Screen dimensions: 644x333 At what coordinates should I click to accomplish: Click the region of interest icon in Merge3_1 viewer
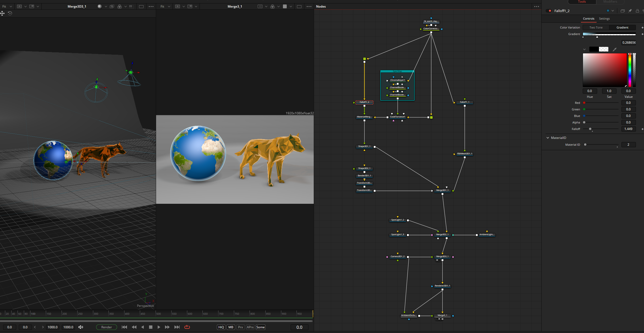click(x=260, y=7)
